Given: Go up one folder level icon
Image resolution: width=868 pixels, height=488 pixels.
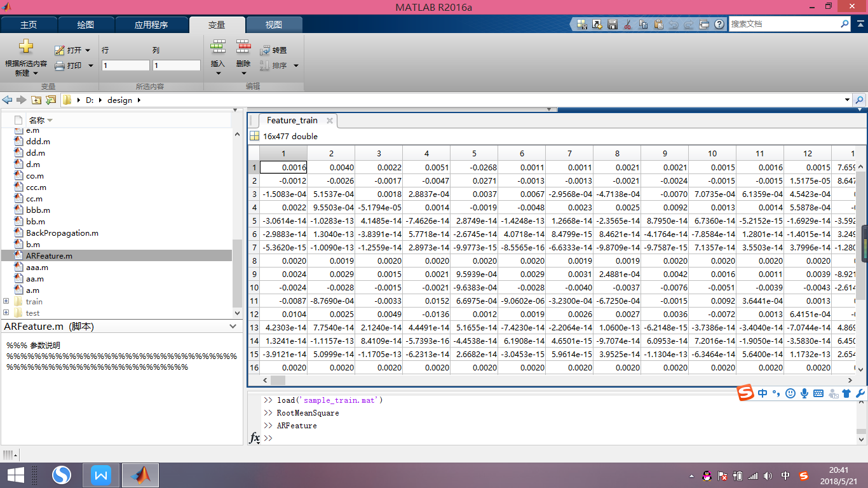Looking at the screenshot, I should [x=36, y=100].
